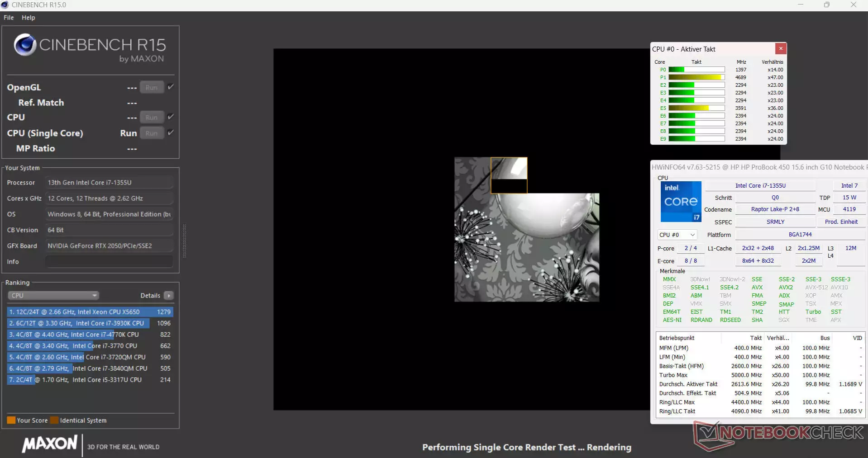Screen dimensions: 868x458
Task: Click the Details arrow icon in Ranking
Action: point(168,296)
